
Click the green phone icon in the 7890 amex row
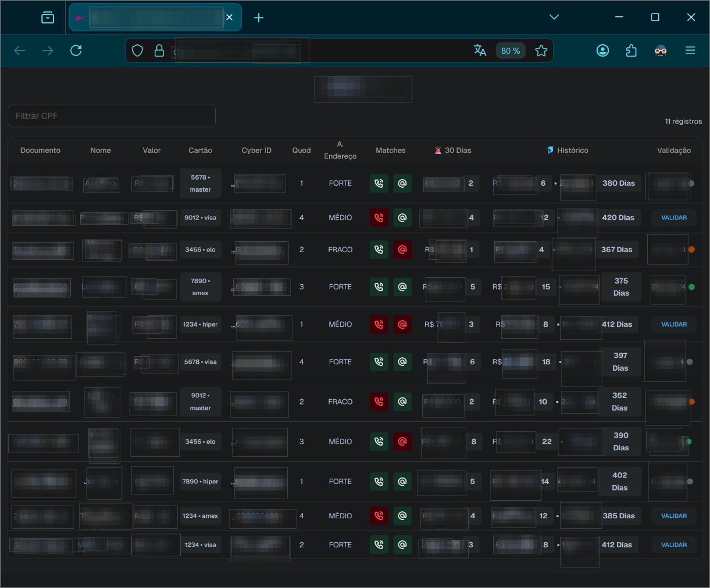coord(379,287)
